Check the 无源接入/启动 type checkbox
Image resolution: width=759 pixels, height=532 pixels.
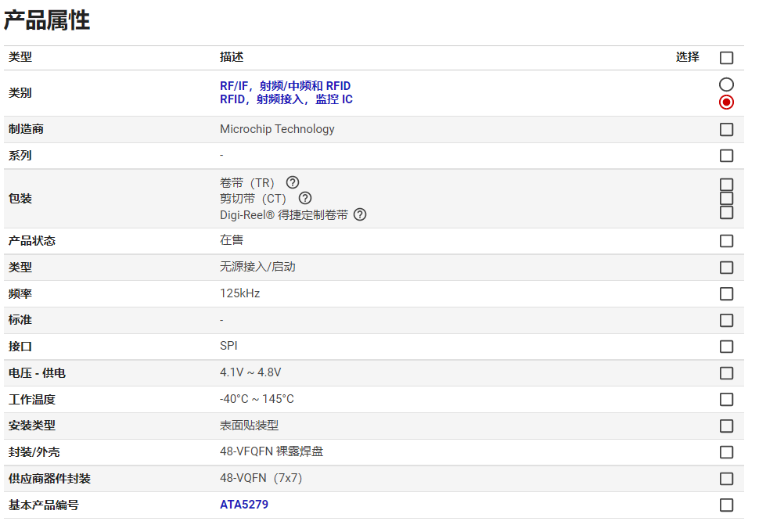point(726,268)
